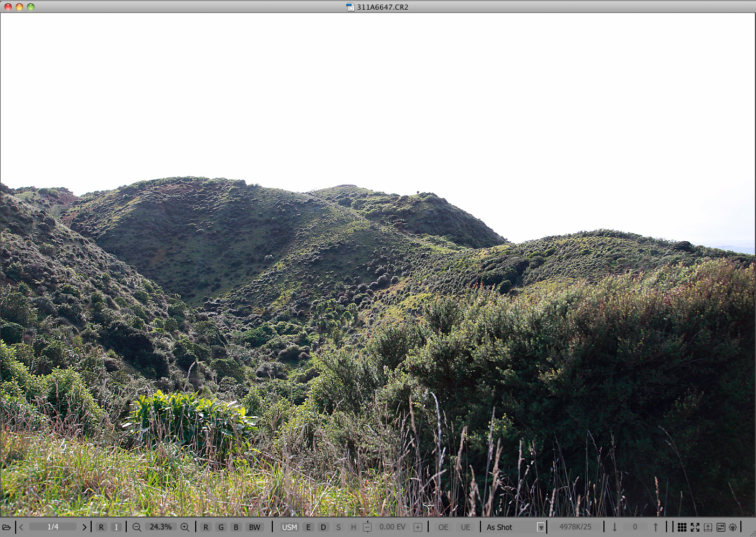This screenshot has height=537, width=756.
Task: Increase exposure with the plus stepper
Action: click(x=418, y=527)
